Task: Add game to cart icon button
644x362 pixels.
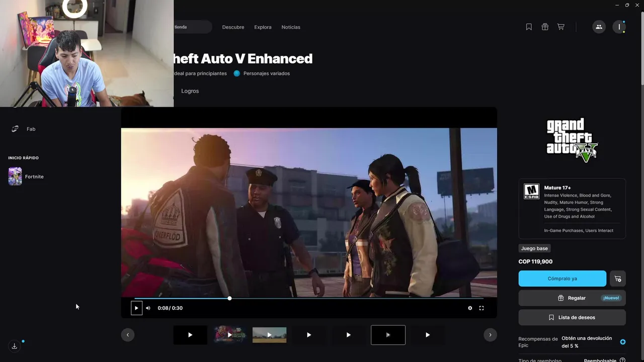Action: click(x=618, y=279)
